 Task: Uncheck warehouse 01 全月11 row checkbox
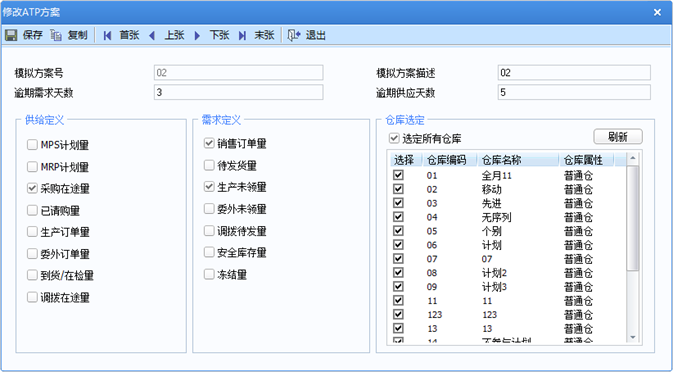(398, 175)
